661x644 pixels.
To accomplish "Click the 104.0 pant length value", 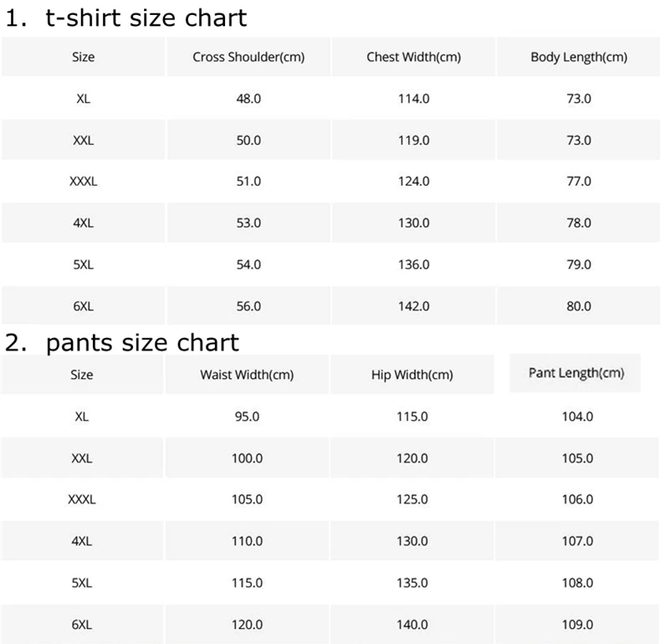I will 577,417.
